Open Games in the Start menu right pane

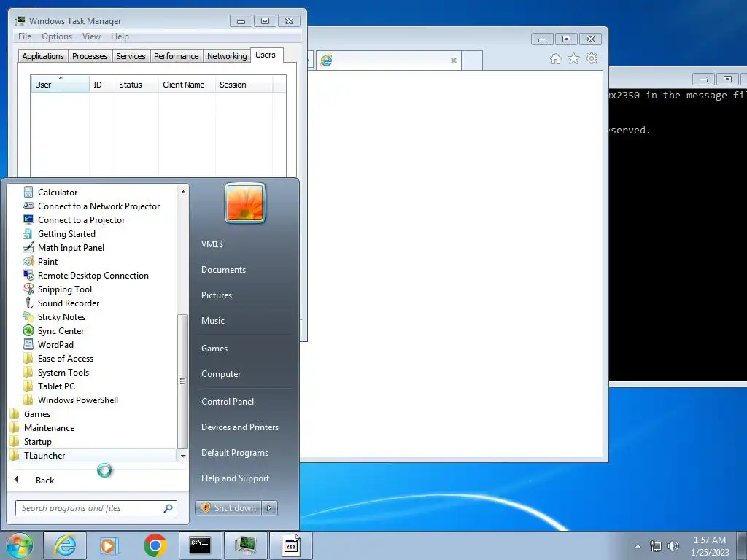[214, 348]
